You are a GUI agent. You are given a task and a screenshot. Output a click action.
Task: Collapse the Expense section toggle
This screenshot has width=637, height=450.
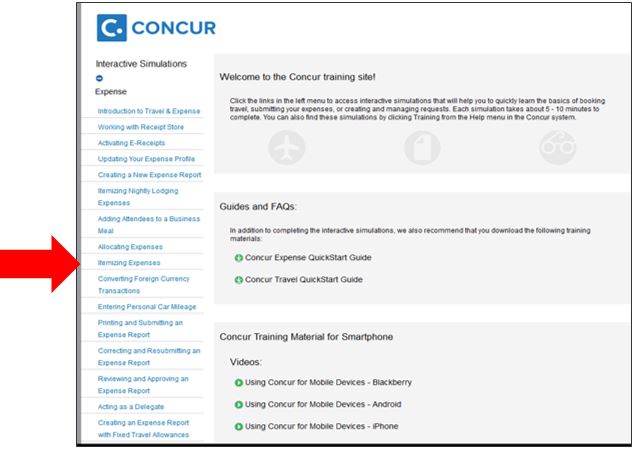coord(99,78)
